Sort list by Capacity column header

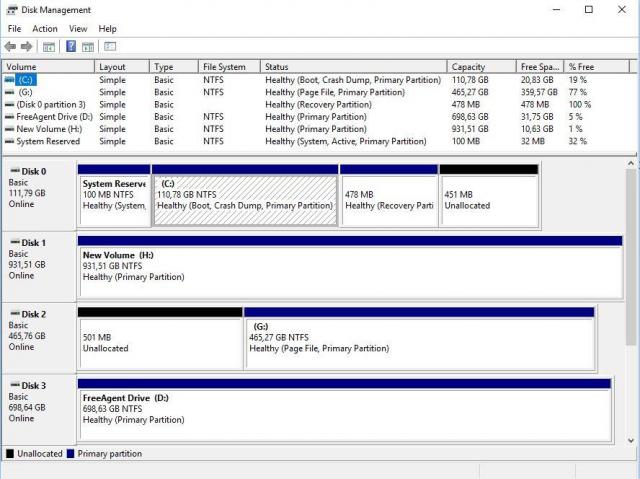click(469, 67)
